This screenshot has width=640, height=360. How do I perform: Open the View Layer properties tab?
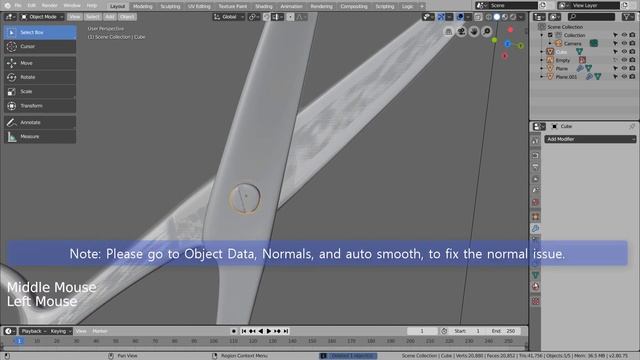coord(536,179)
